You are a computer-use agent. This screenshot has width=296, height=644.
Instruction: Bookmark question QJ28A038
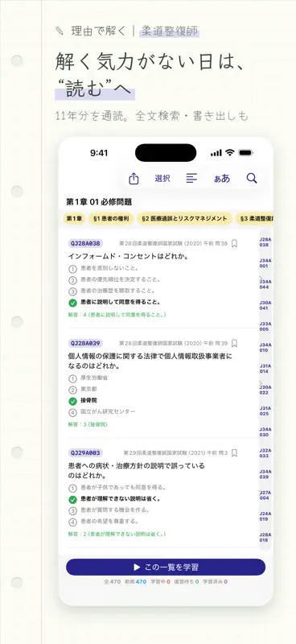click(234, 244)
